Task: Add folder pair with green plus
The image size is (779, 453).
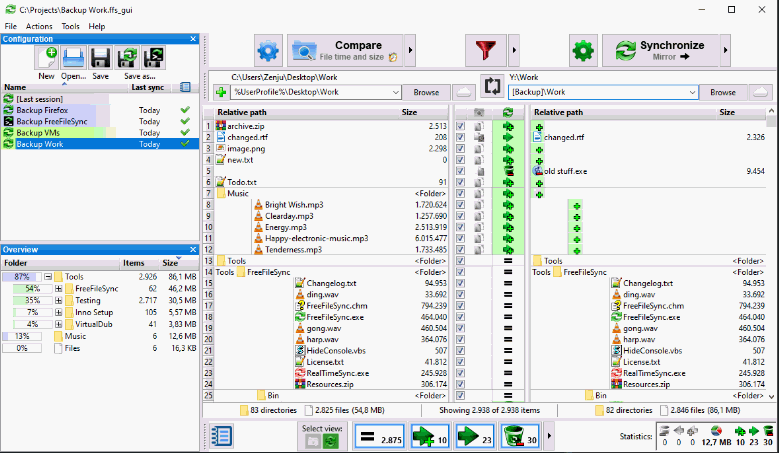Action: [x=221, y=92]
